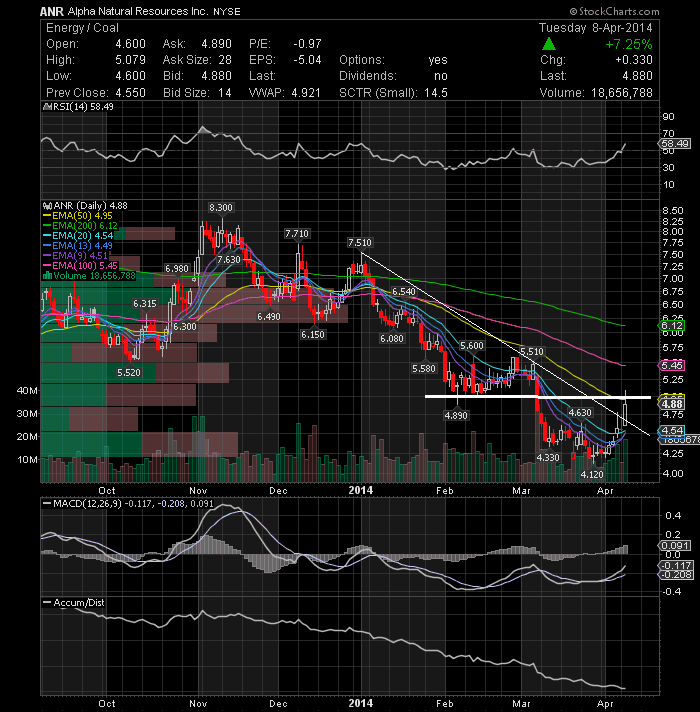
Task: Click the 5.580 price label
Action: tap(424, 368)
